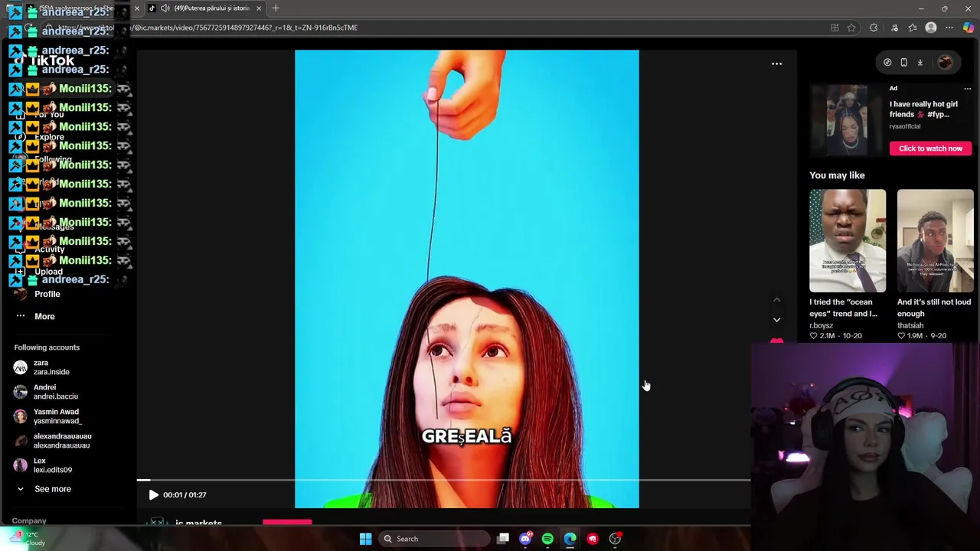Click the phone app icon in top right
Viewport: 980px width, 551px height.
(x=903, y=63)
